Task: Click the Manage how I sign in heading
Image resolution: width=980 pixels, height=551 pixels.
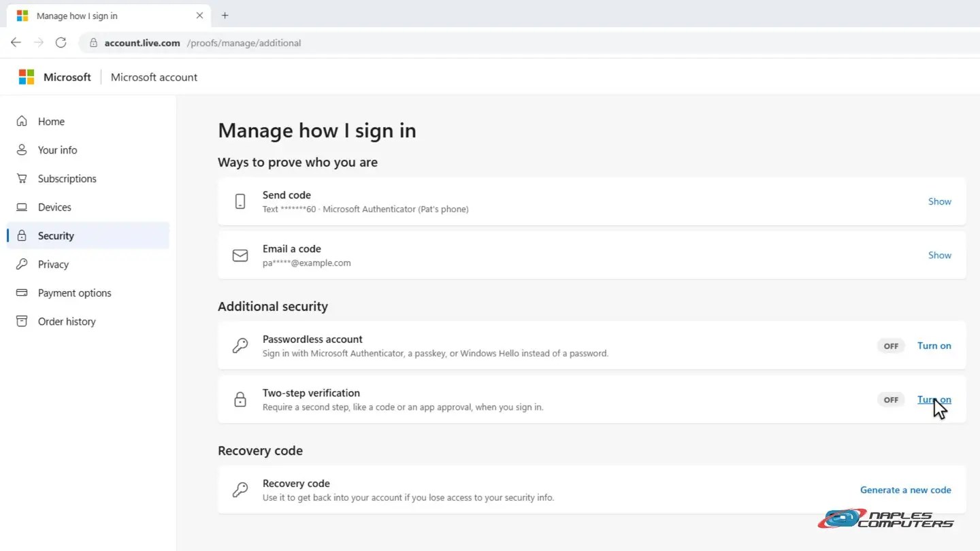Action: pyautogui.click(x=317, y=131)
